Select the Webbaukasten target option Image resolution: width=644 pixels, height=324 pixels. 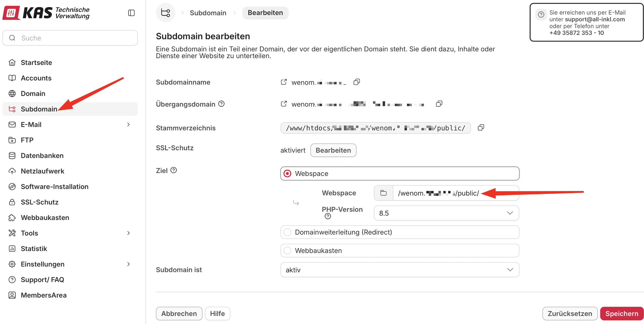click(287, 251)
